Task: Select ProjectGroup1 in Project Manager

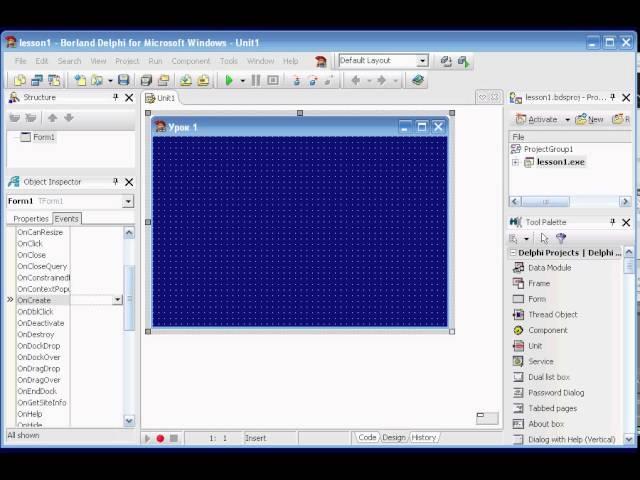Action: point(542,149)
